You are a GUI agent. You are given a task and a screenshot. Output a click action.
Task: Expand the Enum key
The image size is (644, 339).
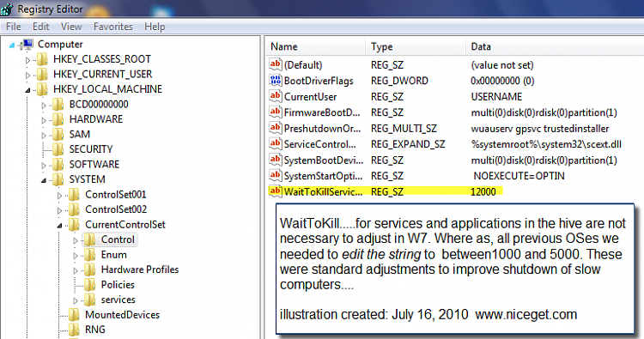click(76, 256)
